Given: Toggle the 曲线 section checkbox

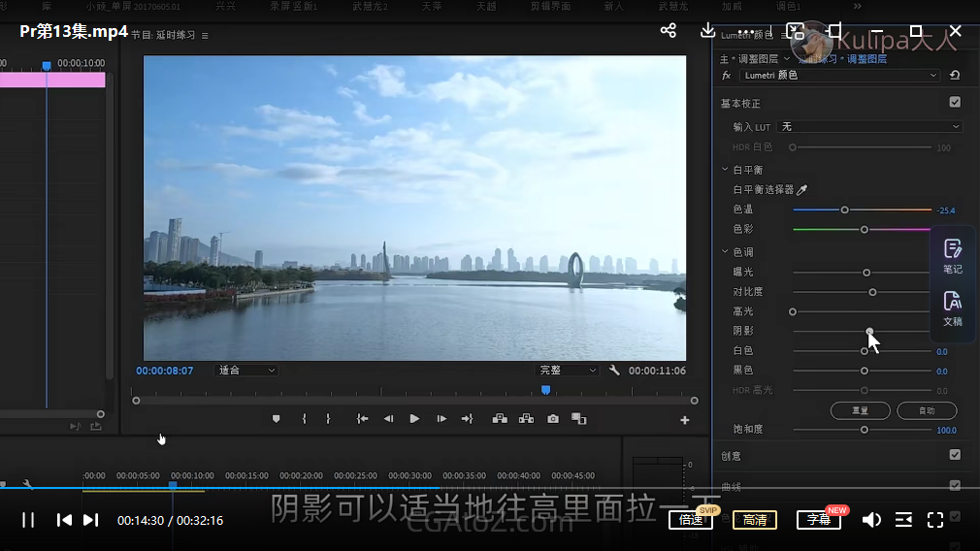Looking at the screenshot, I should tap(955, 486).
